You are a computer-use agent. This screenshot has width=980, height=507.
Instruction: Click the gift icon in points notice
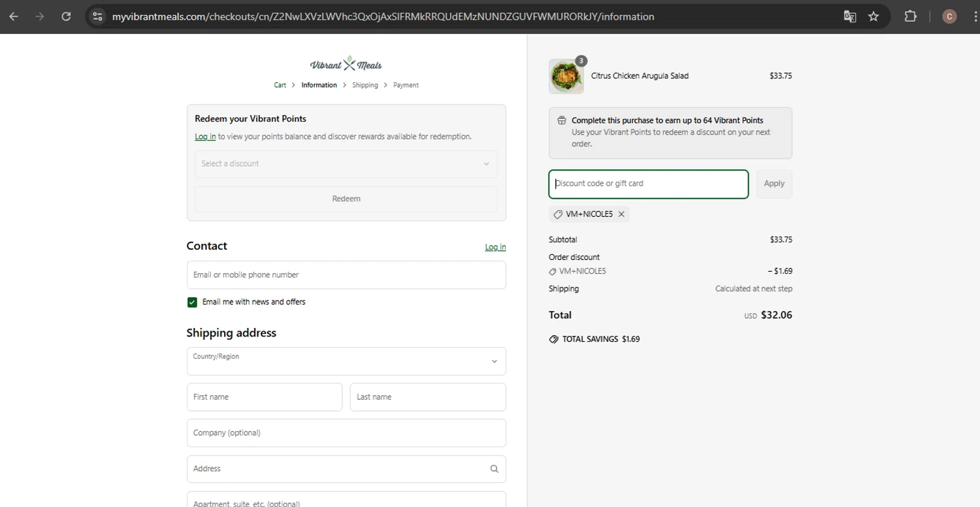(561, 120)
